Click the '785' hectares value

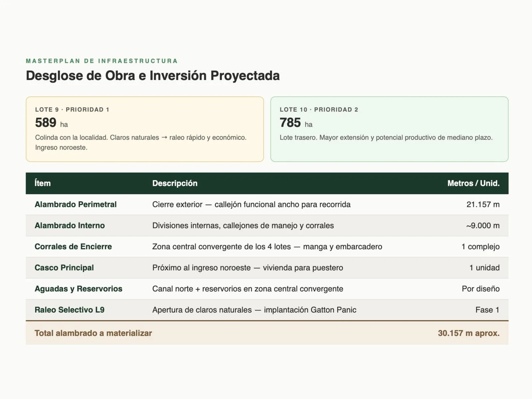point(290,123)
